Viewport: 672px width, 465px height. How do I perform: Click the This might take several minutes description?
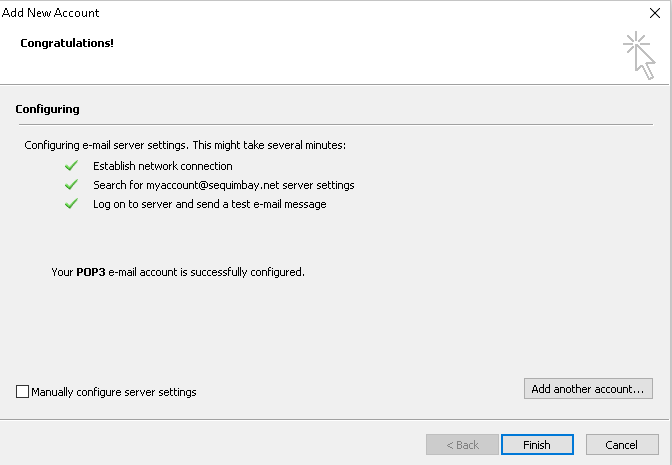[269, 145]
